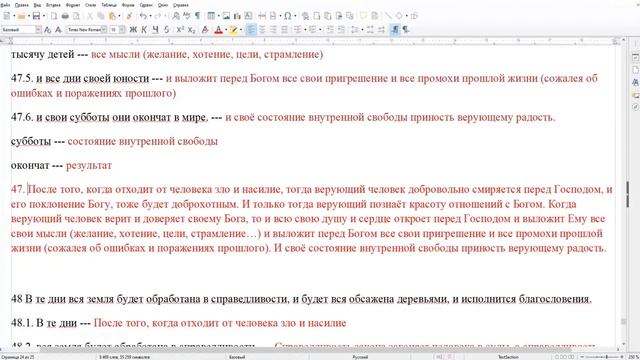This screenshot has width=640, height=360.
Task: Print the document using printer icon
Action: tap(65, 16)
